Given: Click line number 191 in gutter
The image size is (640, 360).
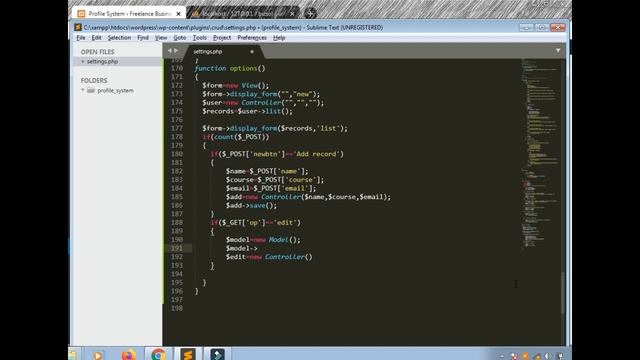Looking at the screenshot, I should click(177, 248).
